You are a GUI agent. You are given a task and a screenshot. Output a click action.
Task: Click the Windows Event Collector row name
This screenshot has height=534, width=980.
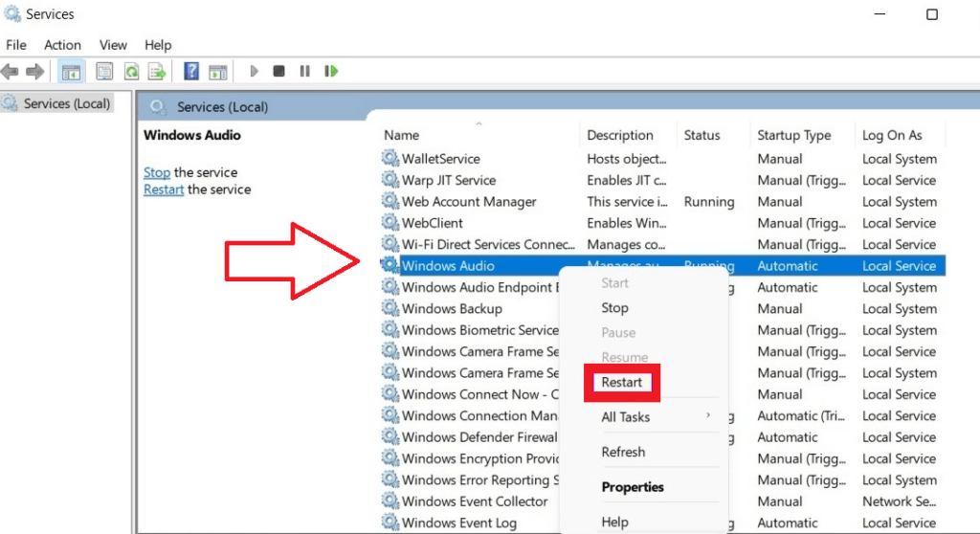point(475,501)
